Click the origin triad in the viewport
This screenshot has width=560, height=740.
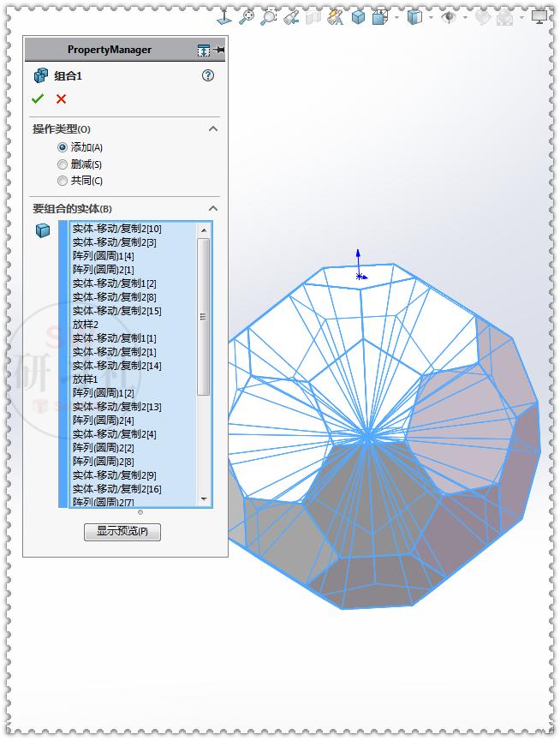point(360,266)
